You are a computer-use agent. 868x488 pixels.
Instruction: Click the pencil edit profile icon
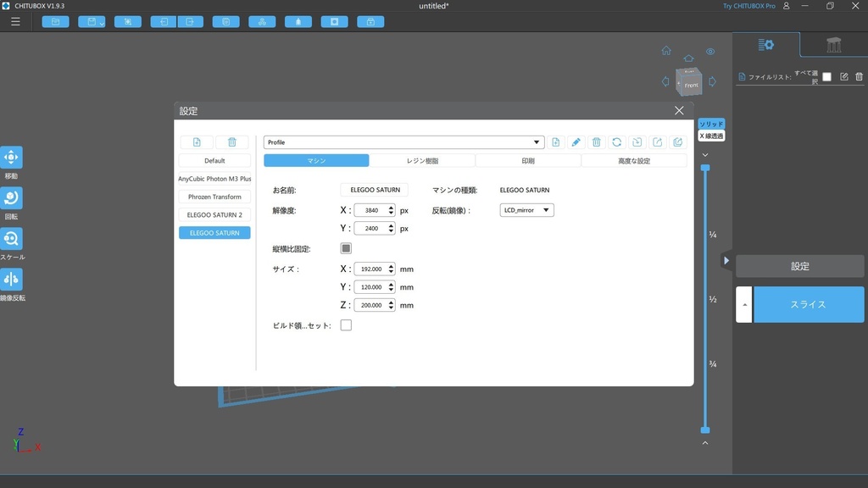576,142
